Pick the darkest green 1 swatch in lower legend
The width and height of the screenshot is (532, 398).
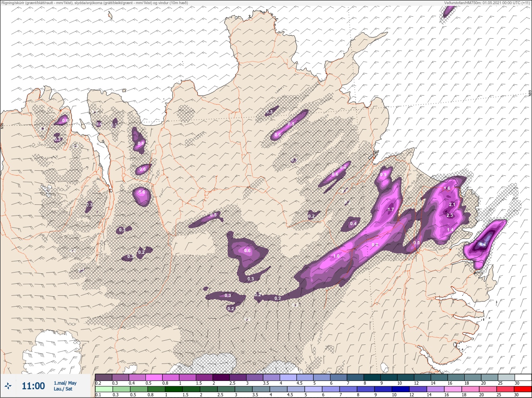click(173, 389)
